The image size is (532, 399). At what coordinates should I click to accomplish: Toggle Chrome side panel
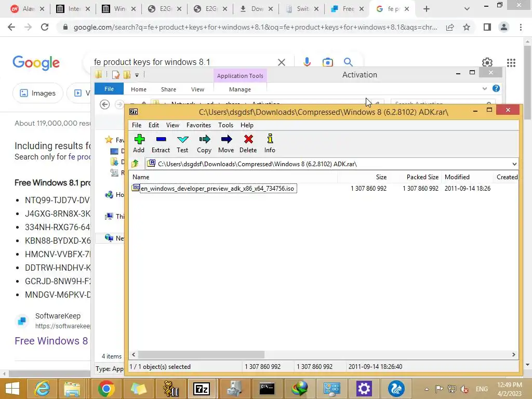487,27
